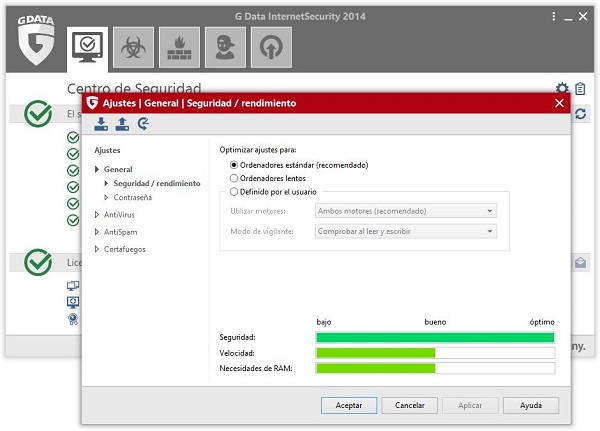Open the firewall tab with brick wall icon
The image size is (600, 431).
pyautogui.click(x=179, y=47)
